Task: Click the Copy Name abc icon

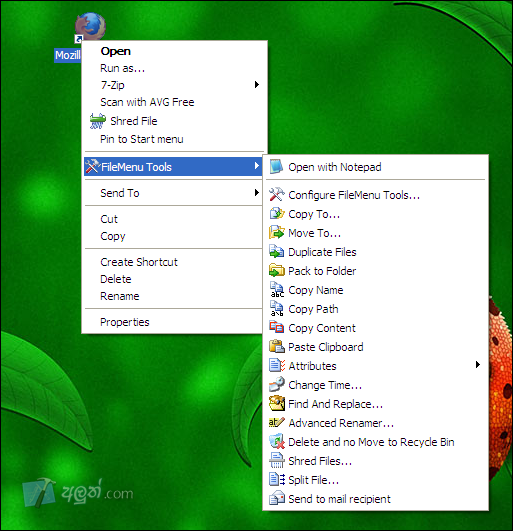Action: (277, 290)
